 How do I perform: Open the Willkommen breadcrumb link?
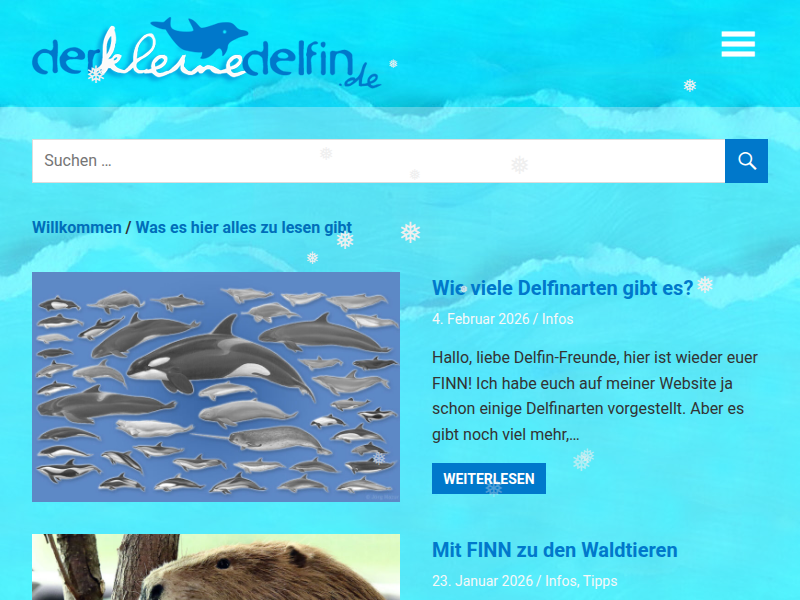click(x=77, y=228)
